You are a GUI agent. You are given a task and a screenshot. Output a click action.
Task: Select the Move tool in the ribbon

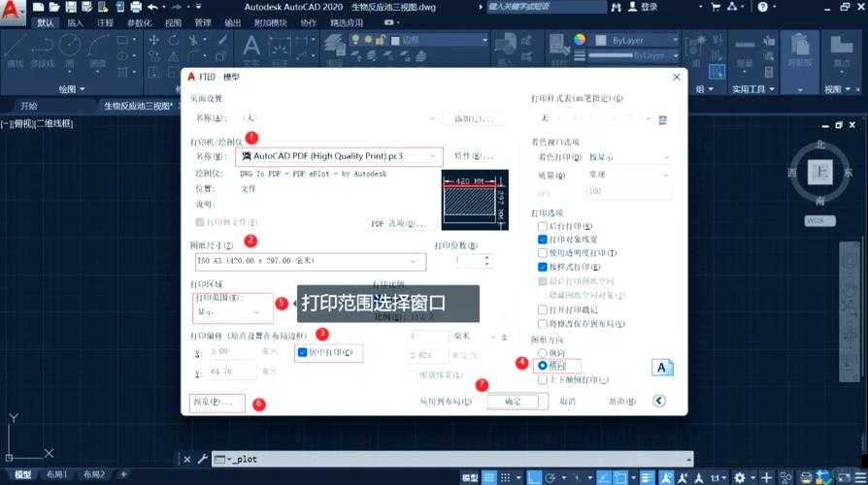point(154,40)
